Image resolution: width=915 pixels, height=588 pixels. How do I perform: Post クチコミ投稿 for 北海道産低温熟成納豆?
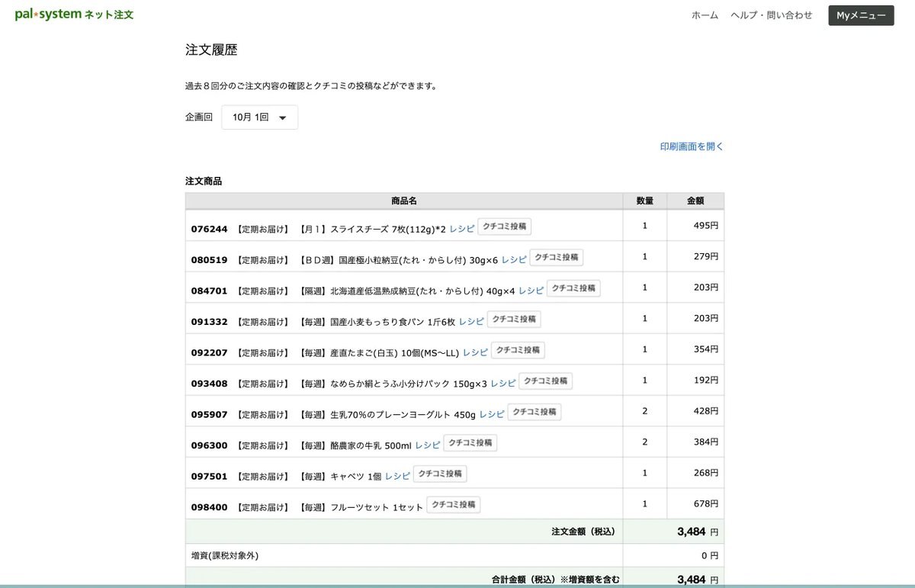click(x=573, y=288)
